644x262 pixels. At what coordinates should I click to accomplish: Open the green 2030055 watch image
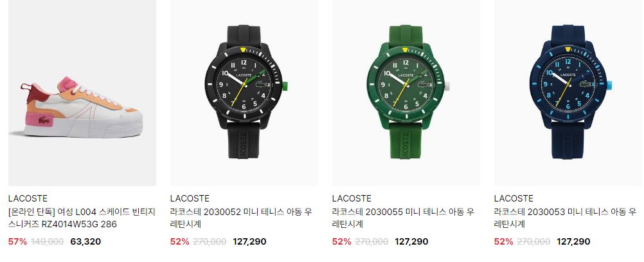click(406, 93)
